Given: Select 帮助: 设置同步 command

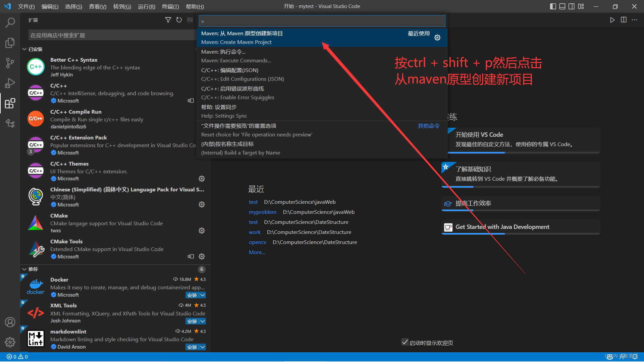Looking at the screenshot, I should point(322,111).
